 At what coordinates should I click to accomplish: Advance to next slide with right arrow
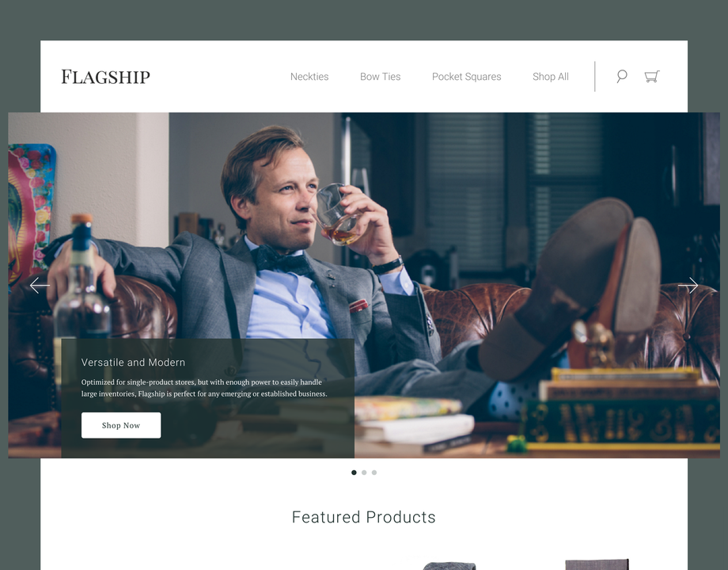click(x=688, y=285)
